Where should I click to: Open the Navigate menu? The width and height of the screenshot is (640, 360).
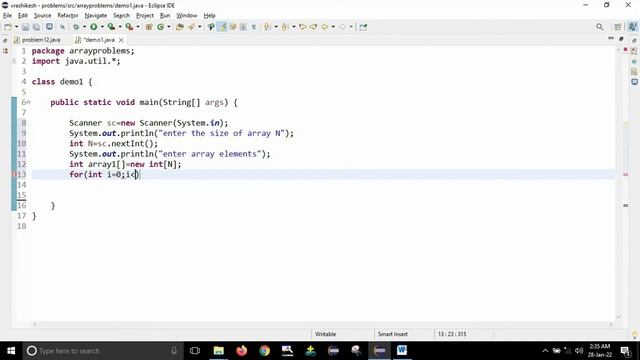96,16
